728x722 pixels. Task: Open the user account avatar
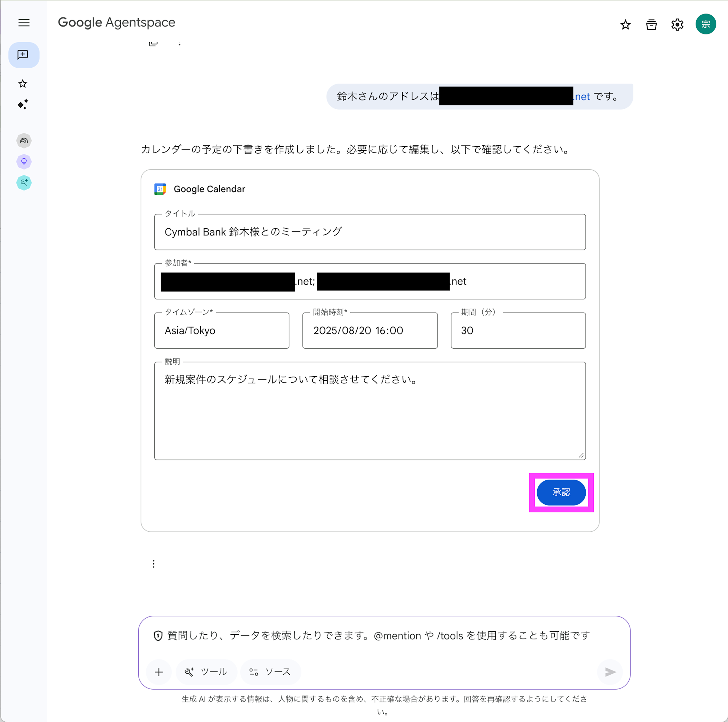(705, 24)
